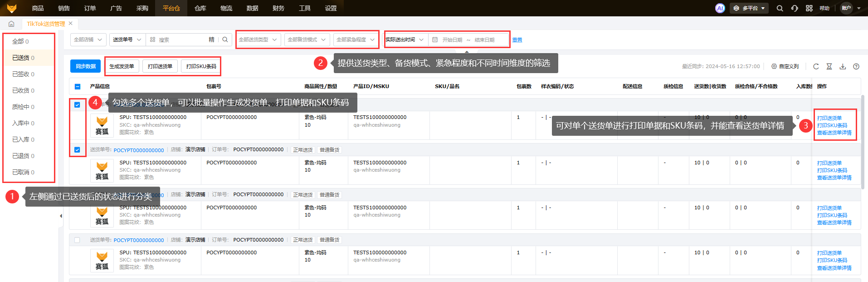The image size is (868, 282).
Task: Open the 多平台 platform switcher dropdown
Action: pos(749,8)
